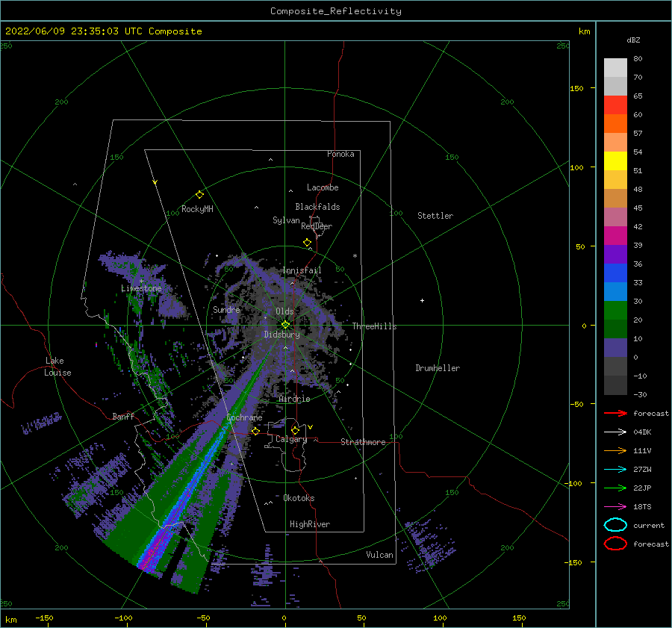Click the ThreeHills city label
672x628 pixels.
(375, 326)
